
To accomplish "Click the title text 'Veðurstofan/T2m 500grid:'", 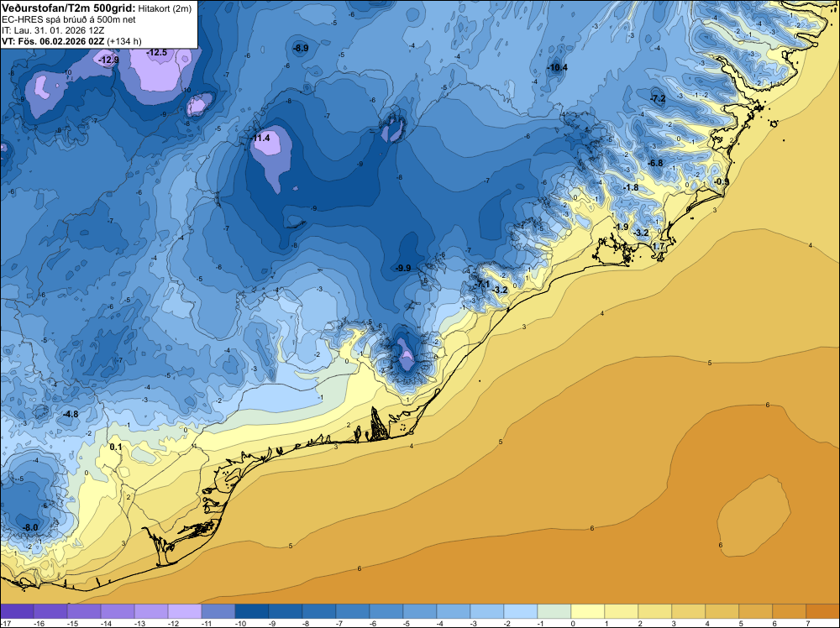I will 69,7.
